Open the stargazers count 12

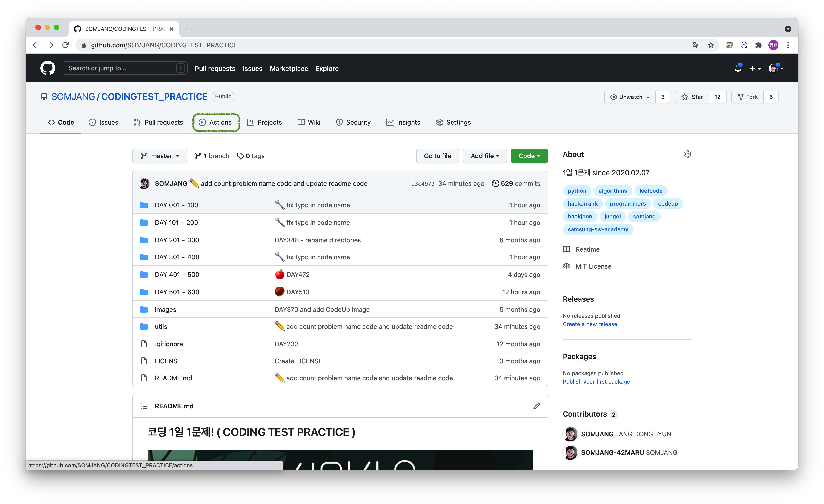tap(717, 97)
